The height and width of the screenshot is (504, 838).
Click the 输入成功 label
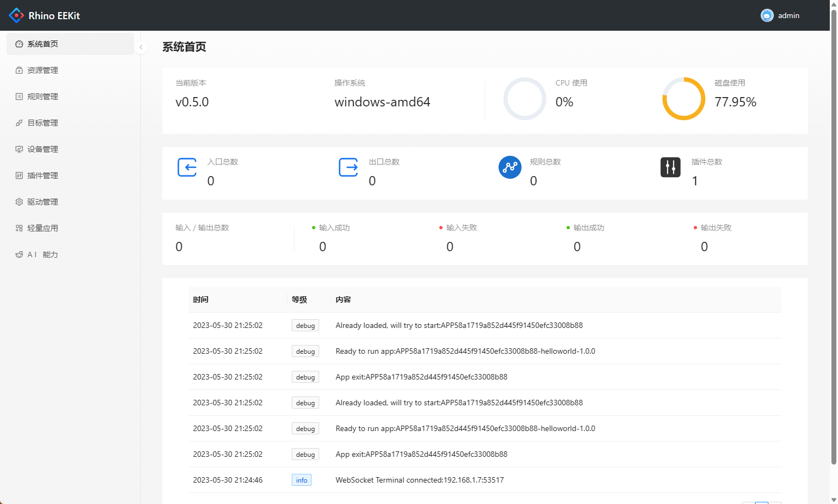coord(335,228)
